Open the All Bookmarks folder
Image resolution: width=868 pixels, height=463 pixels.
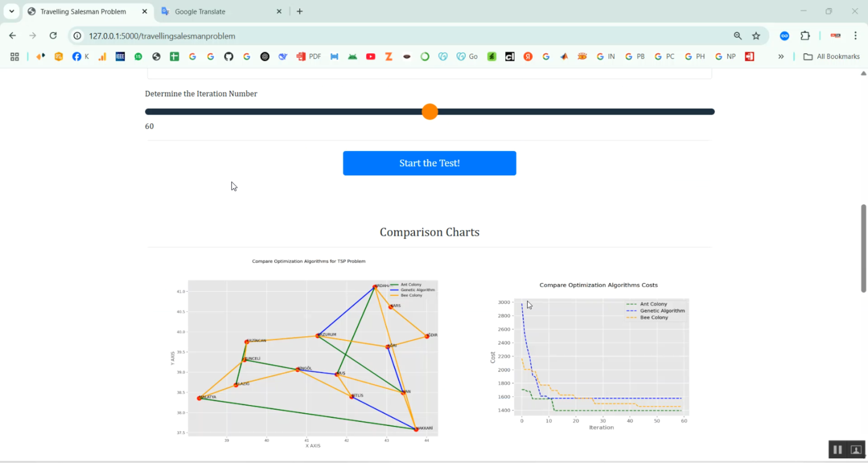click(832, 57)
